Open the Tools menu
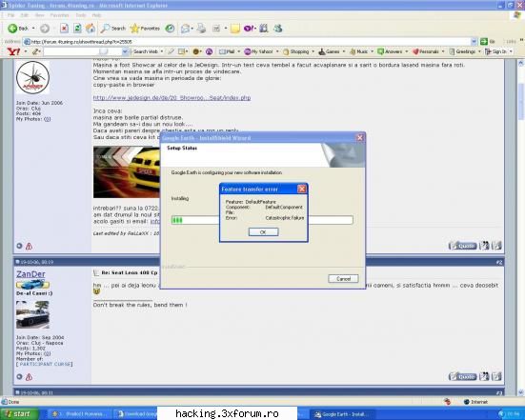This screenshot has width=525, height=420. (x=81, y=15)
